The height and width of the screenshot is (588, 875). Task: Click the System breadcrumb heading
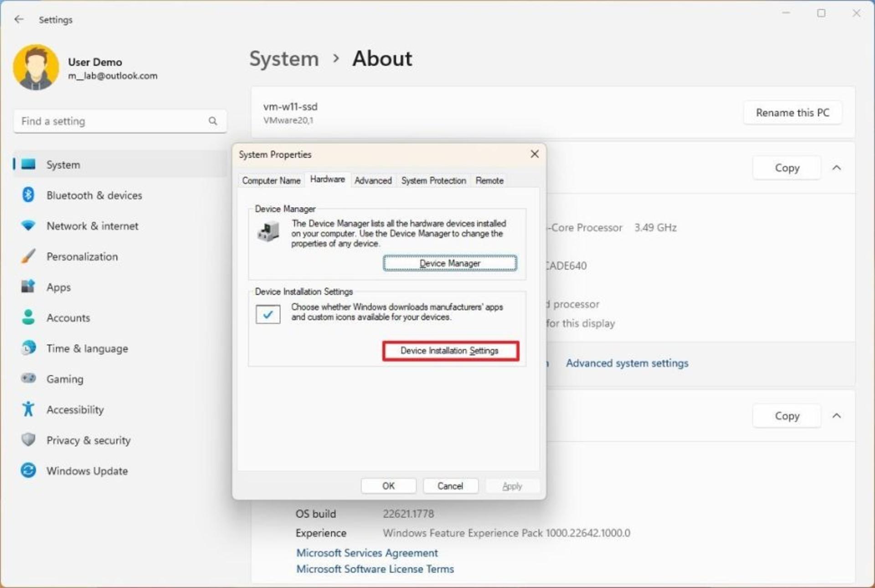pos(284,59)
